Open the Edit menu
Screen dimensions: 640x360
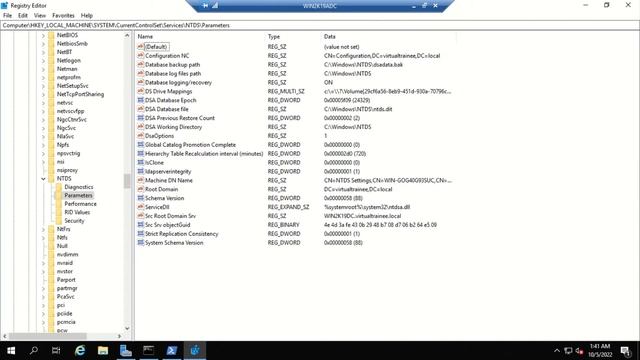tap(23, 16)
